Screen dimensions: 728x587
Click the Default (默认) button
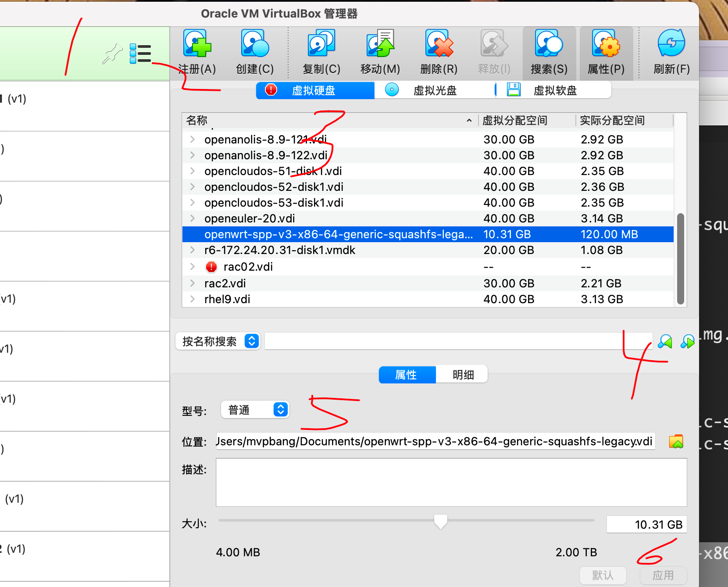pyautogui.click(x=603, y=575)
